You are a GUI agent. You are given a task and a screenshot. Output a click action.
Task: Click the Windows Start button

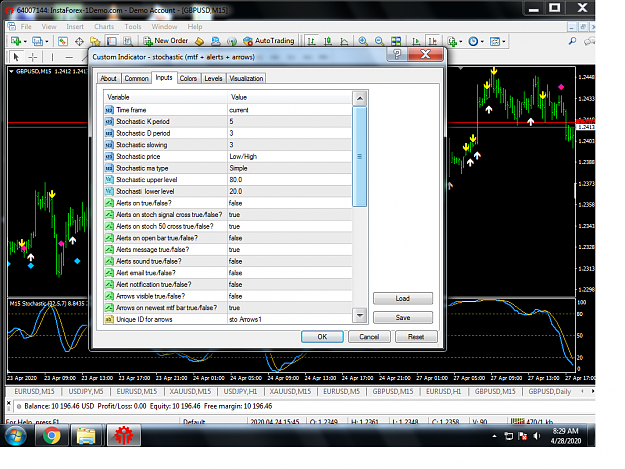pos(16,435)
